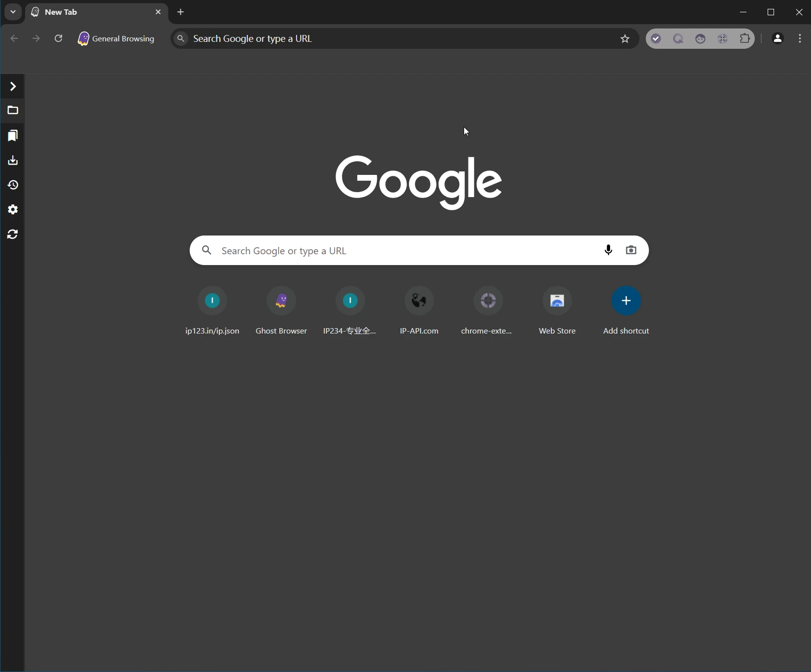The height and width of the screenshot is (672, 811).
Task: Open the Extensions puzzle piece menu
Action: coord(745,38)
